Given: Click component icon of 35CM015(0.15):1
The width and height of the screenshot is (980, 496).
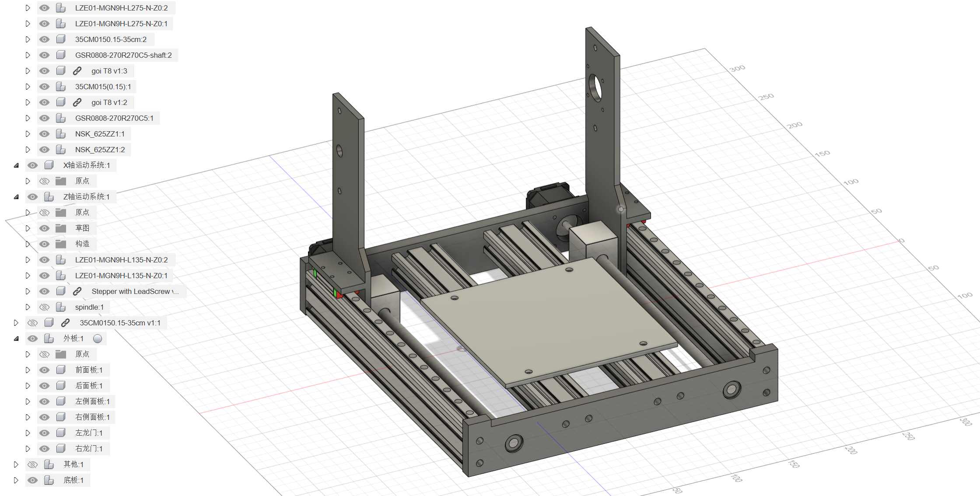Looking at the screenshot, I should click(x=61, y=87).
